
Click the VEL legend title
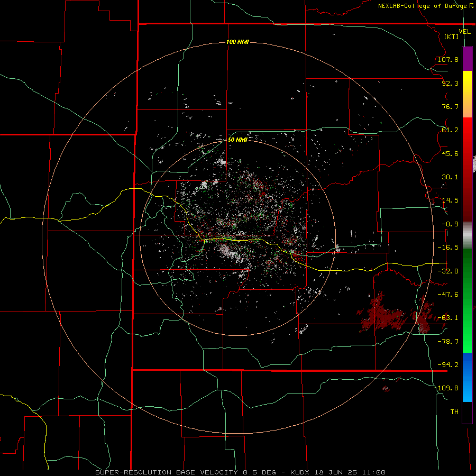464,32
